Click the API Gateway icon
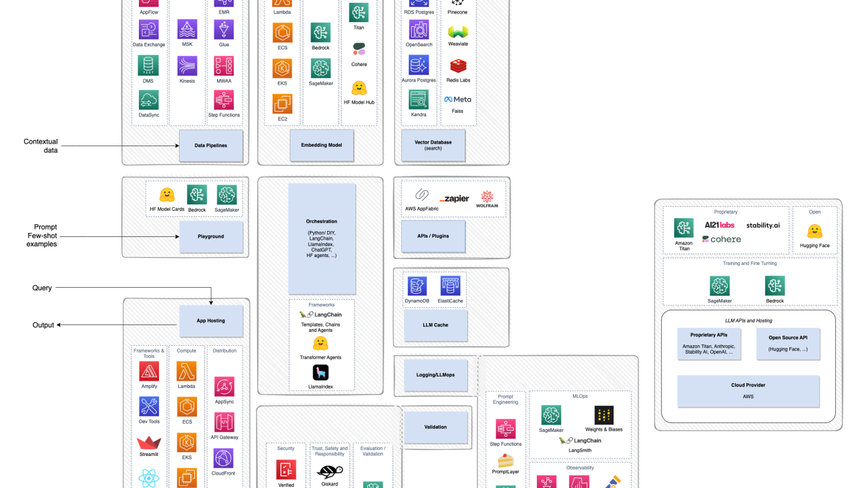The height and width of the screenshot is (488, 868). (224, 422)
